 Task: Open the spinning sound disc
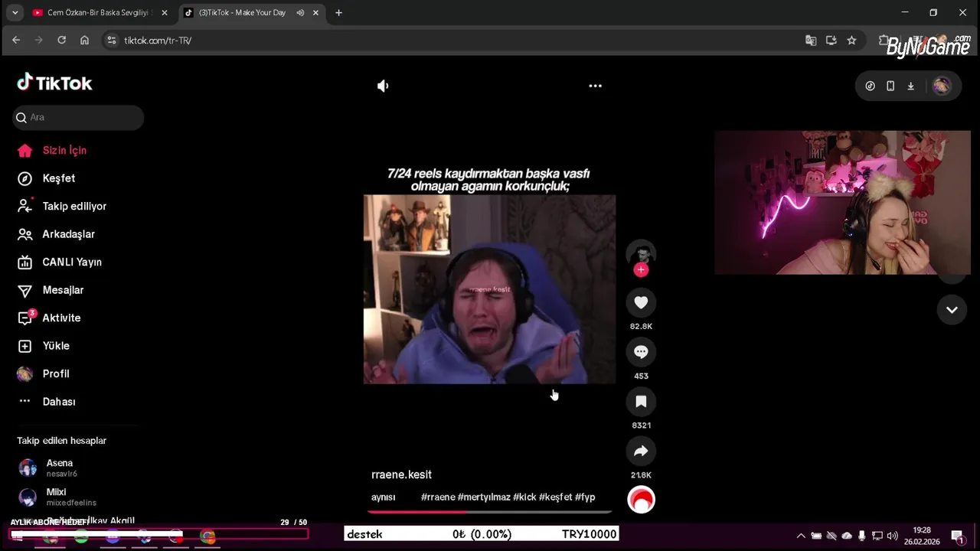tap(641, 500)
